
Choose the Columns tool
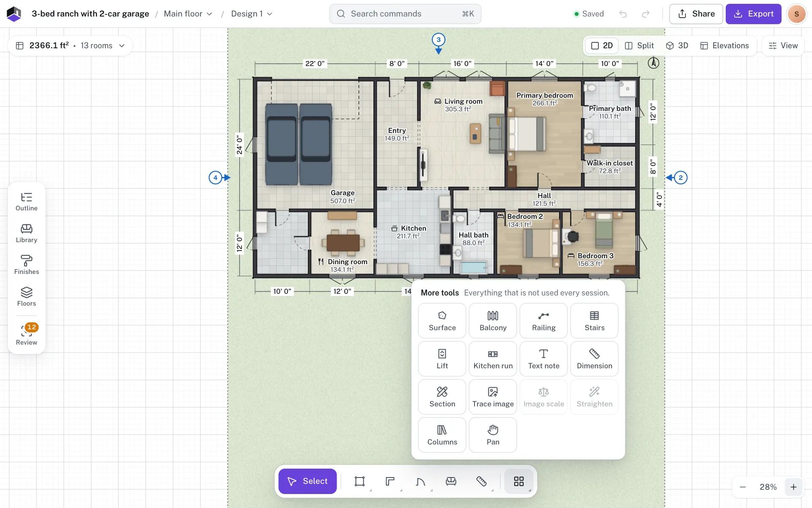442,435
